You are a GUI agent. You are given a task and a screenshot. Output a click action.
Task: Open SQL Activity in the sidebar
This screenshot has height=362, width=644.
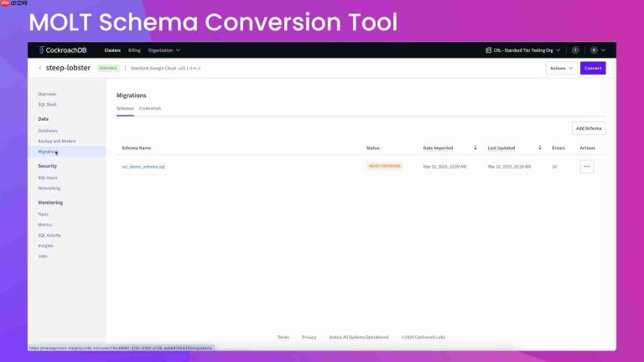tap(49, 235)
